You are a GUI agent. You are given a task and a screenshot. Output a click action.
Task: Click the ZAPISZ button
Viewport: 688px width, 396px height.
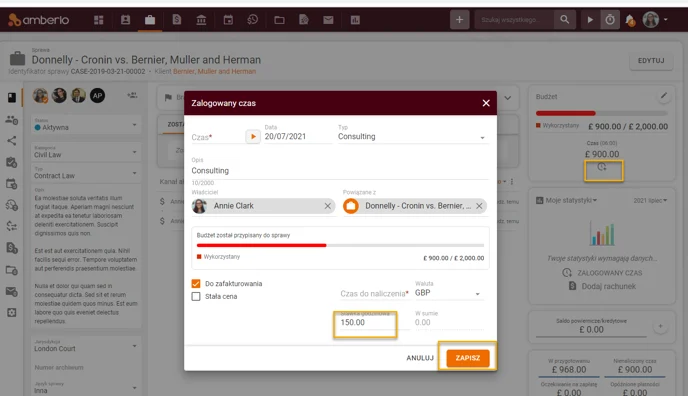coord(468,358)
